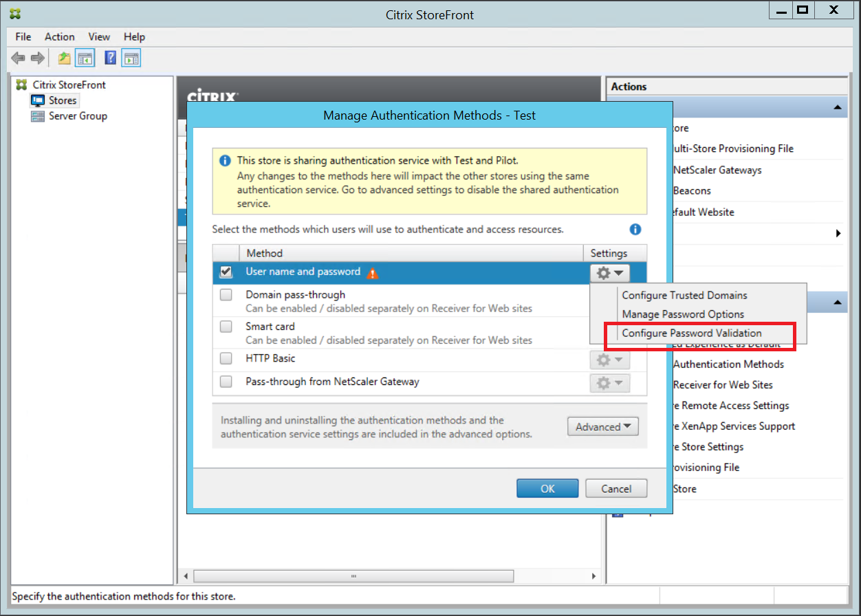This screenshot has height=616, width=861.
Task: Enable the Domain pass-through checkbox
Action: (226, 295)
